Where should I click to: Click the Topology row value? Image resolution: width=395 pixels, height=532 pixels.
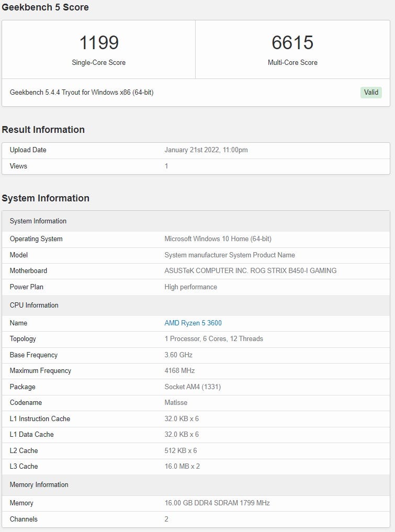(x=214, y=339)
